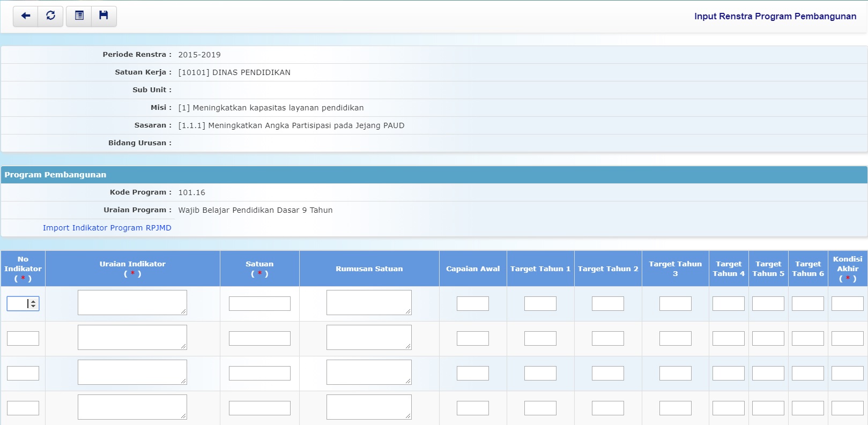The width and height of the screenshot is (868, 425).
Task: Click Uraian Indikator textarea in first row
Action: (132, 303)
